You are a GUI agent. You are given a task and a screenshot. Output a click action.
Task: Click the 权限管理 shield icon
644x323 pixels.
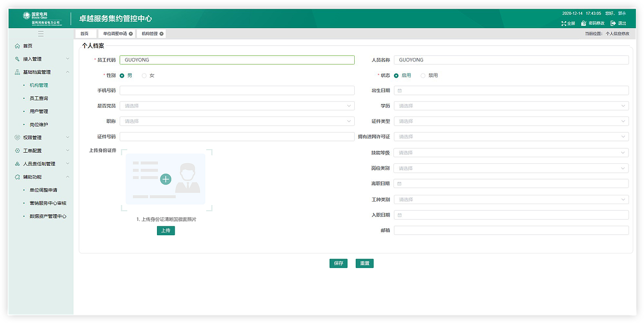pyautogui.click(x=18, y=138)
